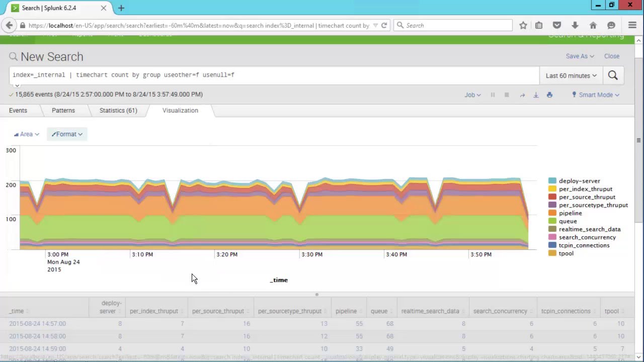Image resolution: width=644 pixels, height=362 pixels.
Task: Bookmark this page with the star icon
Action: coord(523,25)
